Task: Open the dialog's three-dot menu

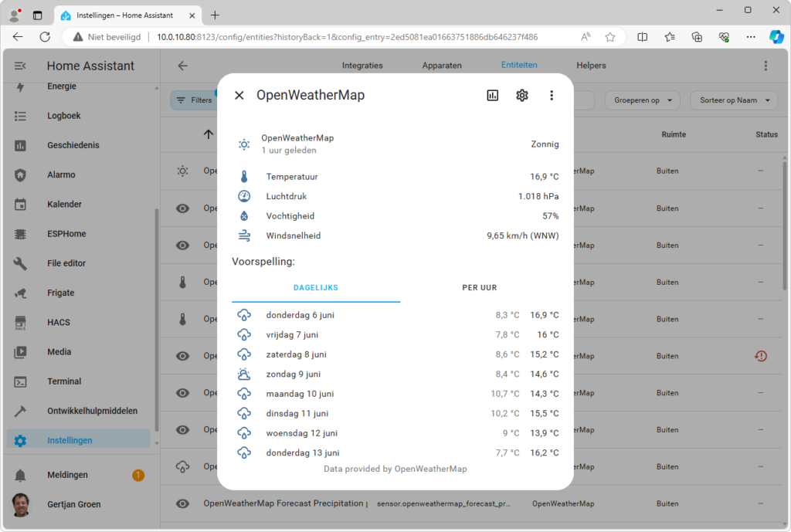Action: [x=552, y=95]
